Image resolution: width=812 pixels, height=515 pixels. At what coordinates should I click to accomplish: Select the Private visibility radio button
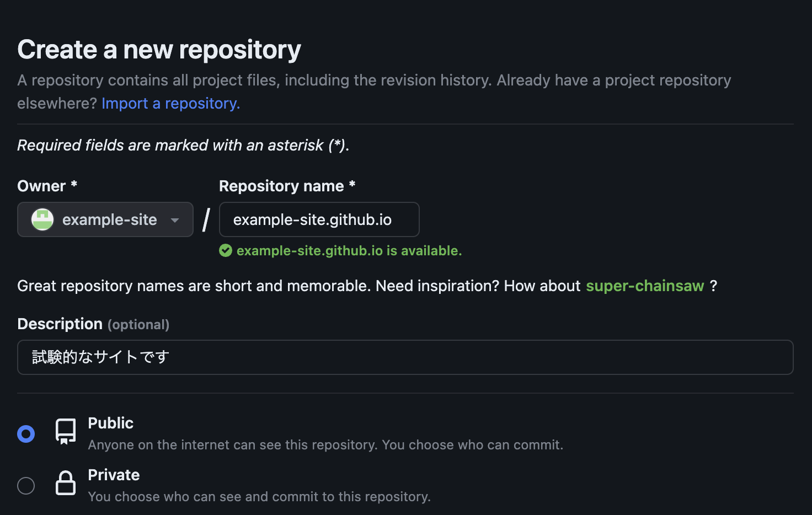pos(26,485)
